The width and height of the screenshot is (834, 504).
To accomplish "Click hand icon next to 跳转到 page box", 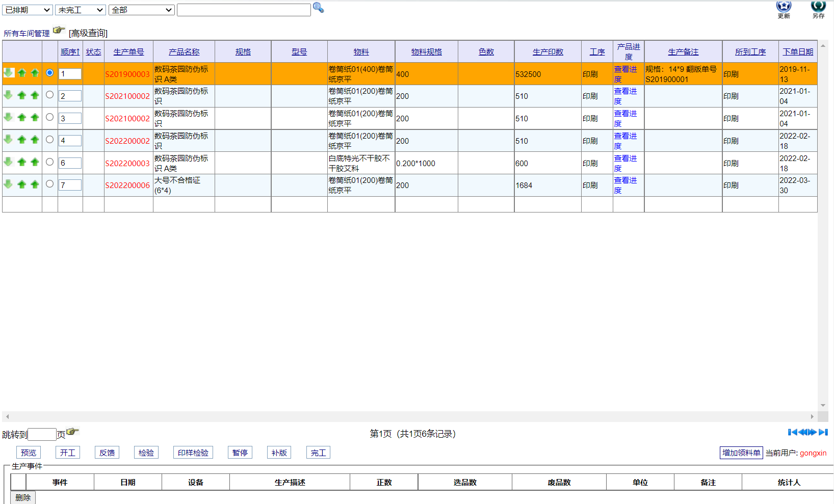I will point(72,431).
